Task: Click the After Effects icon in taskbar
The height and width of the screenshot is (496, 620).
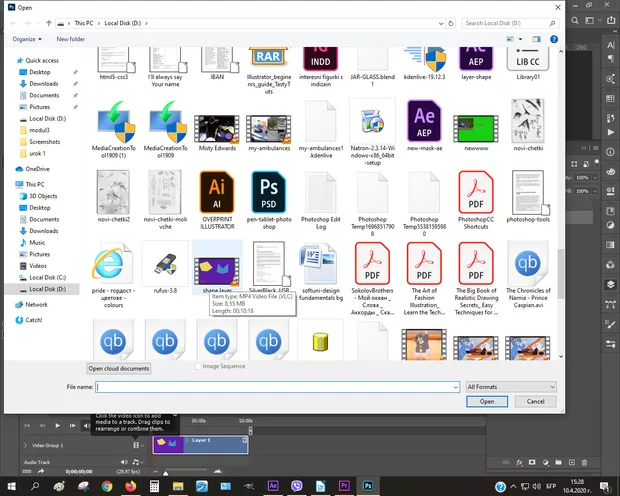Action: point(274,485)
